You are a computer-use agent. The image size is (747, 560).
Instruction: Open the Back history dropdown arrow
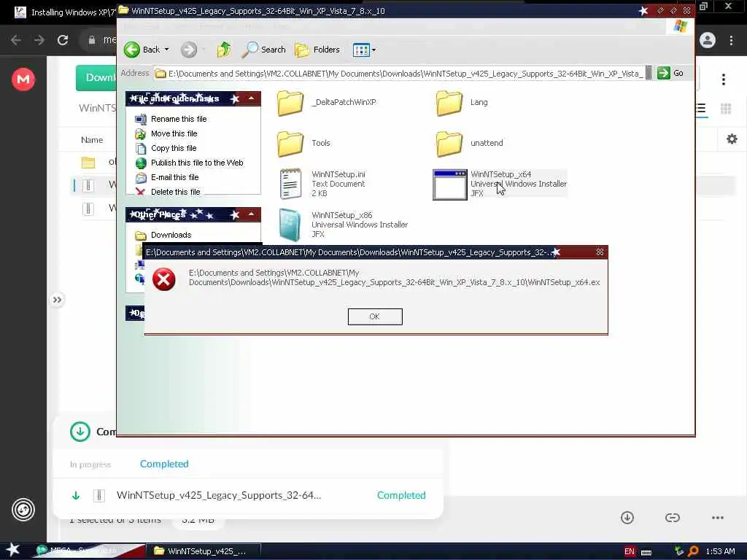point(167,50)
